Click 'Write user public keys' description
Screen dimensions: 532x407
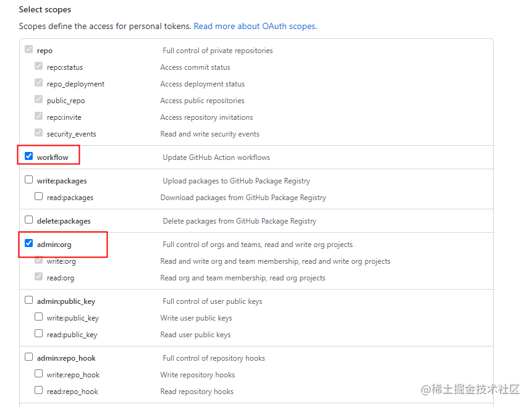[x=196, y=318]
